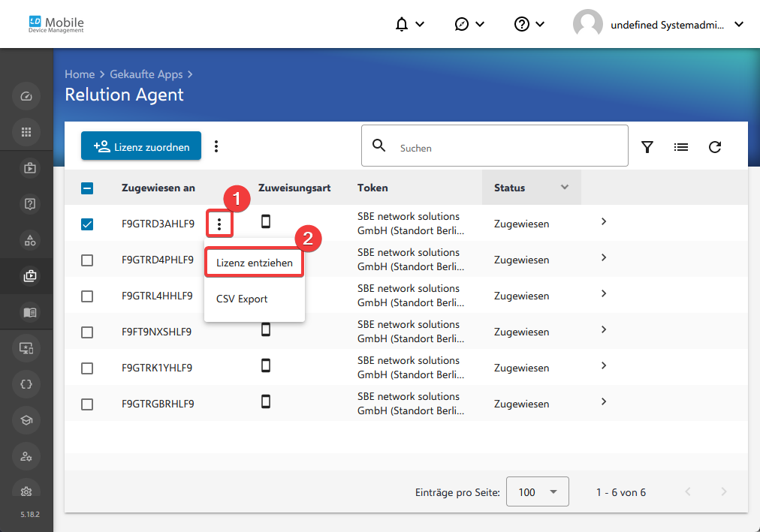Image resolution: width=760 pixels, height=532 pixels.
Task: Click the F9GTRK1YHLF9 device name
Action: (x=156, y=368)
